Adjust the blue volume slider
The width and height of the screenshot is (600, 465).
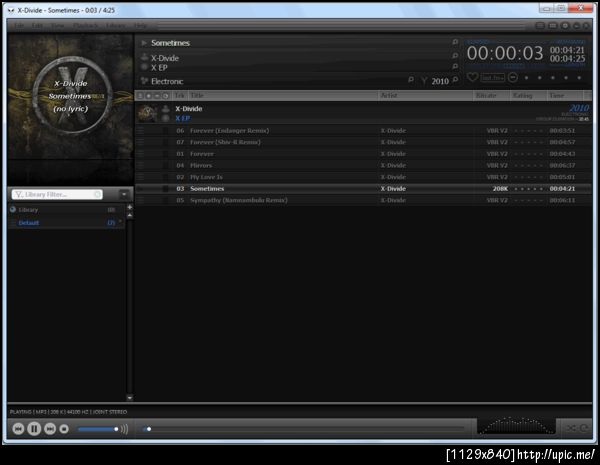click(x=98, y=429)
